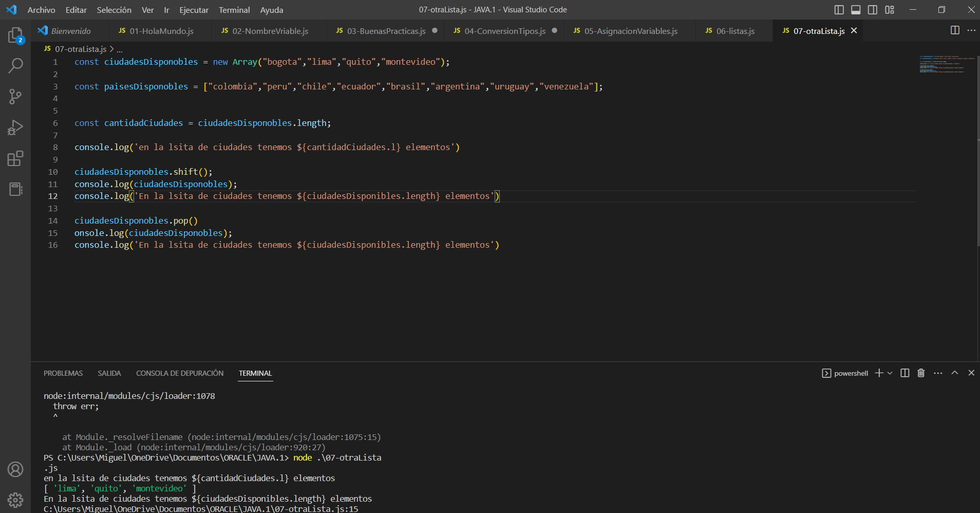The height and width of the screenshot is (513, 980).
Task: Open the Explorer view in activity bar
Action: click(15, 35)
